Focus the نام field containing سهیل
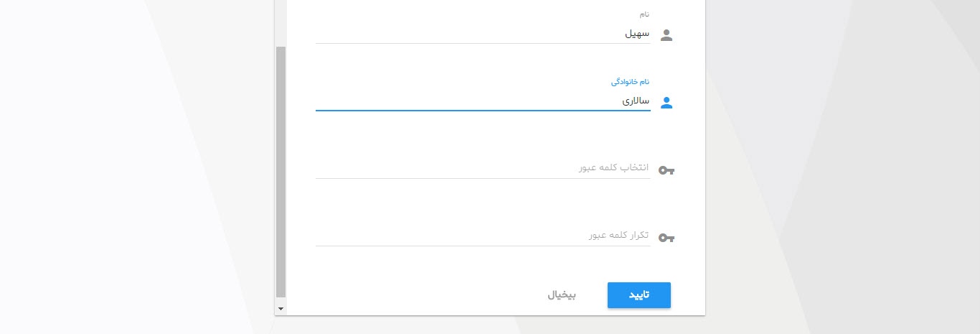This screenshot has width=980, height=334. 483,34
